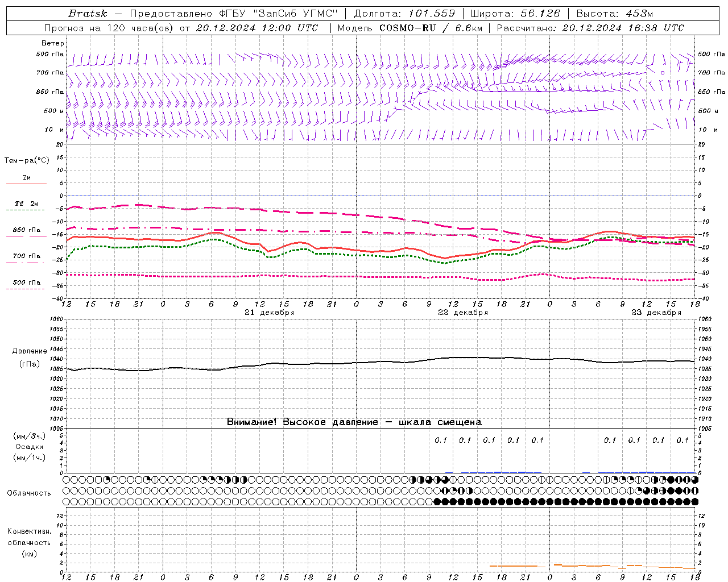This screenshot has width=728, height=582.
Task: Click the Внимание! Высокое давление warning text
Action: point(354,422)
